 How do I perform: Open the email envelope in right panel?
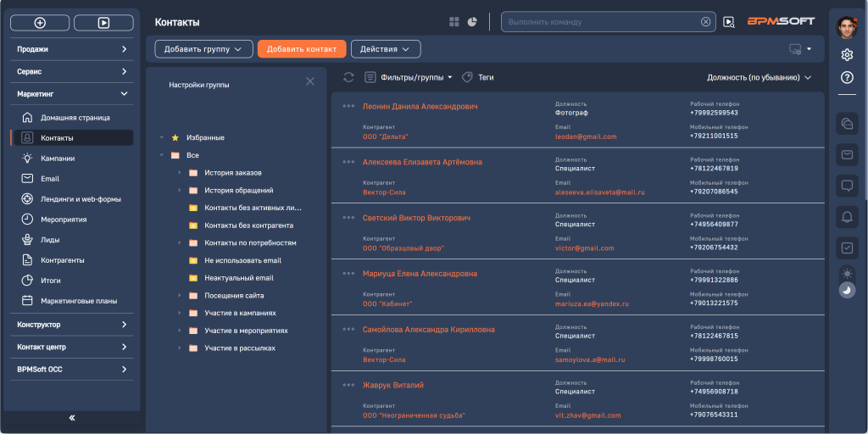(x=846, y=155)
